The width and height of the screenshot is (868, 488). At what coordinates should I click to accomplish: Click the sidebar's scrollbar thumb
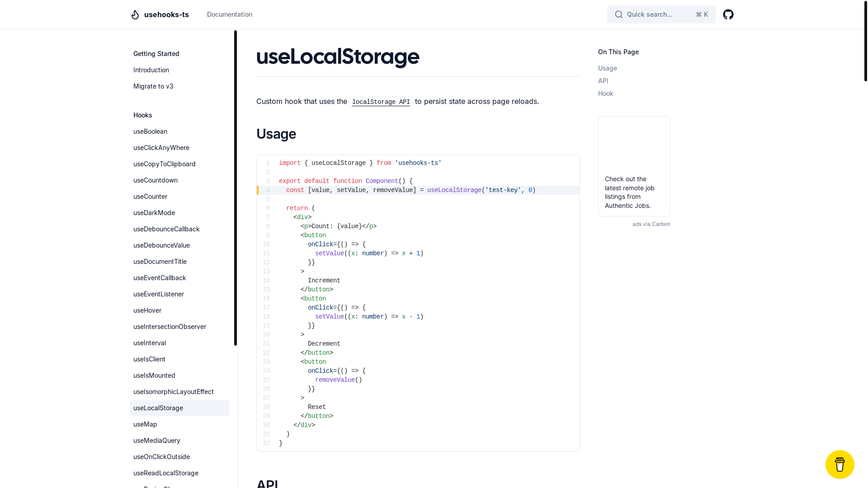236,188
